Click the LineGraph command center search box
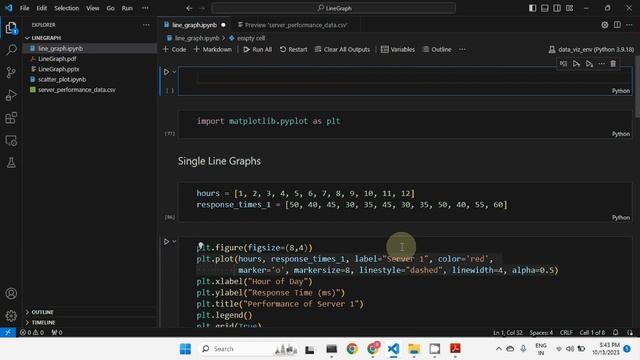The width and height of the screenshot is (640, 360). [333, 8]
